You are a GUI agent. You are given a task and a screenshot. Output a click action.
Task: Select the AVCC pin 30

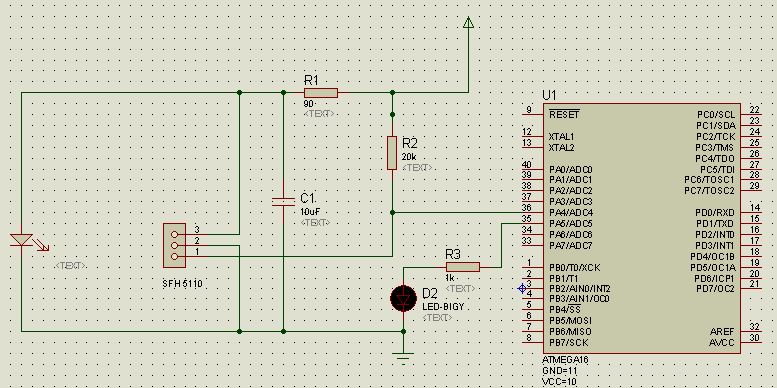tap(751, 342)
